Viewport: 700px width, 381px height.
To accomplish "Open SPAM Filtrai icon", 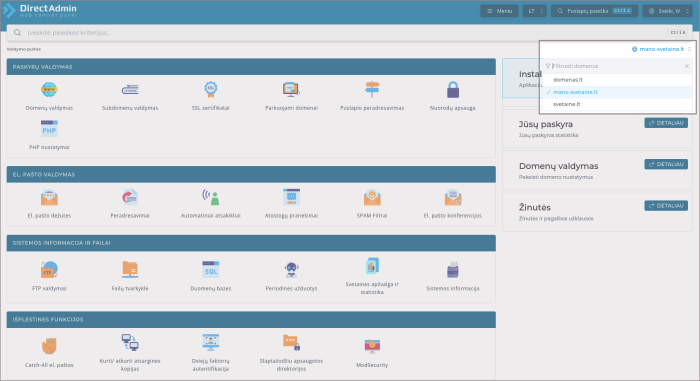I will [x=372, y=197].
